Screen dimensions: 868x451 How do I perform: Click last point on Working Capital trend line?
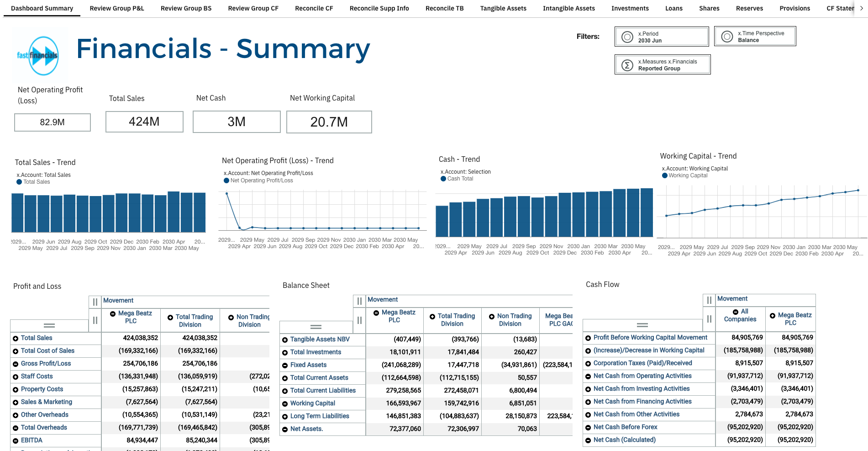(x=858, y=190)
